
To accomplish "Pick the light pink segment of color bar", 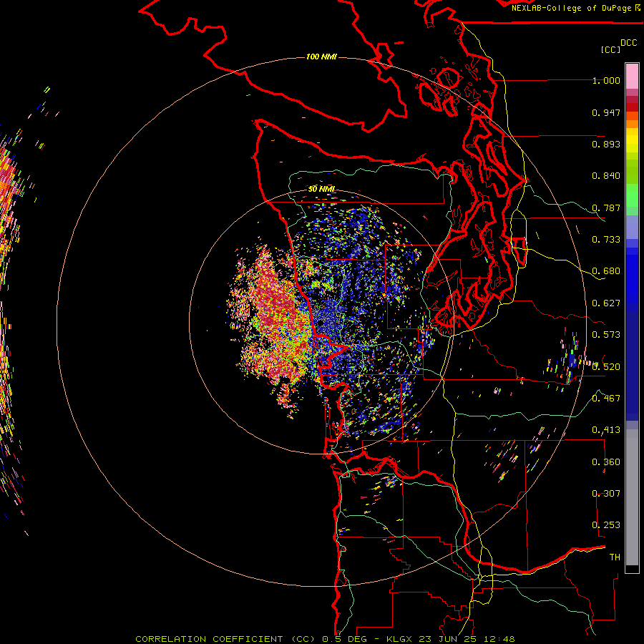I will tap(632, 76).
